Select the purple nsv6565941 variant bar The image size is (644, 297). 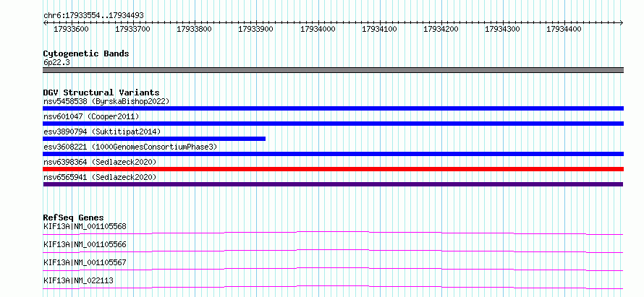click(333, 184)
